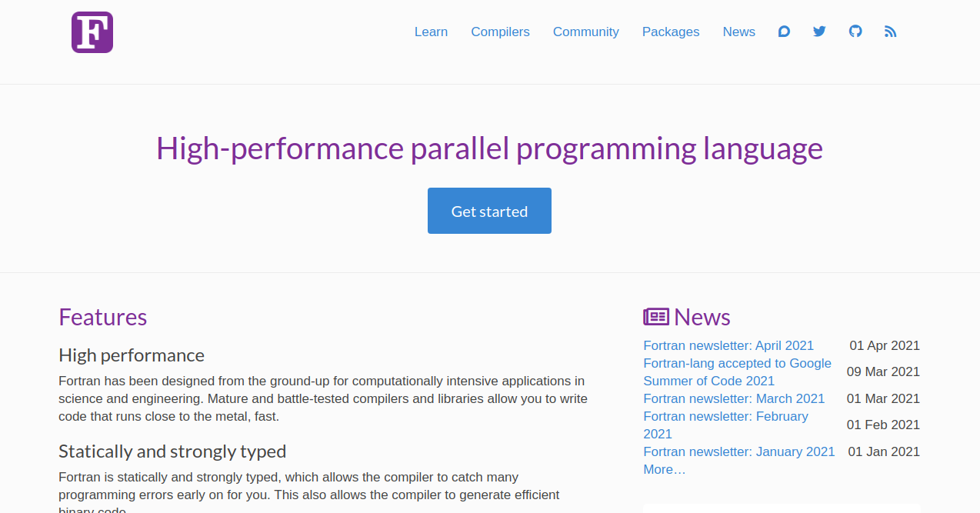
Task: Click the date 09 Mar 2021
Action: point(883,372)
